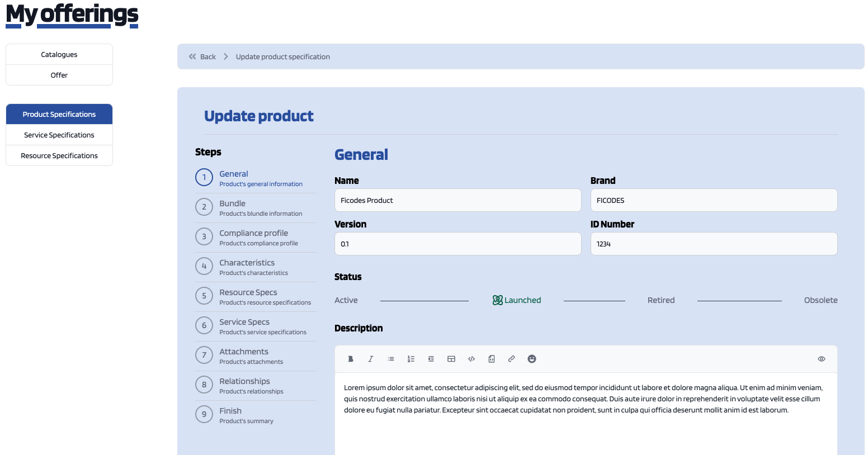
Task: Insert bulleted list in description
Action: [391, 359]
